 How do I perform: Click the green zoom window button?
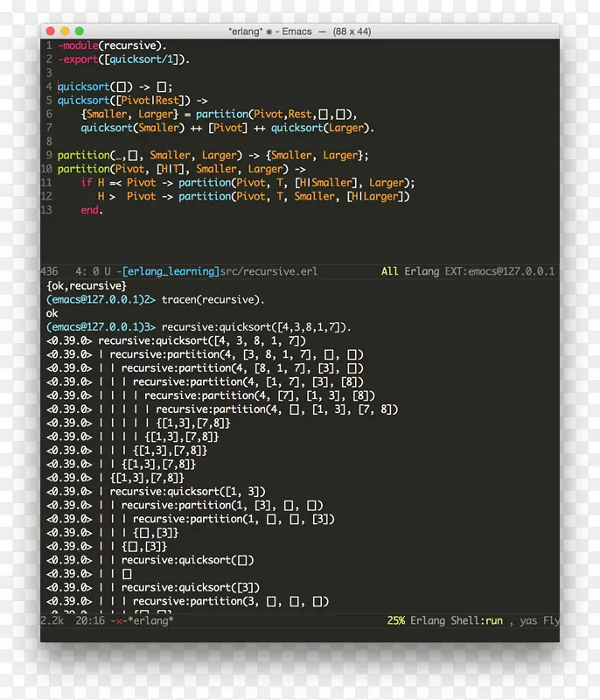coord(80,31)
